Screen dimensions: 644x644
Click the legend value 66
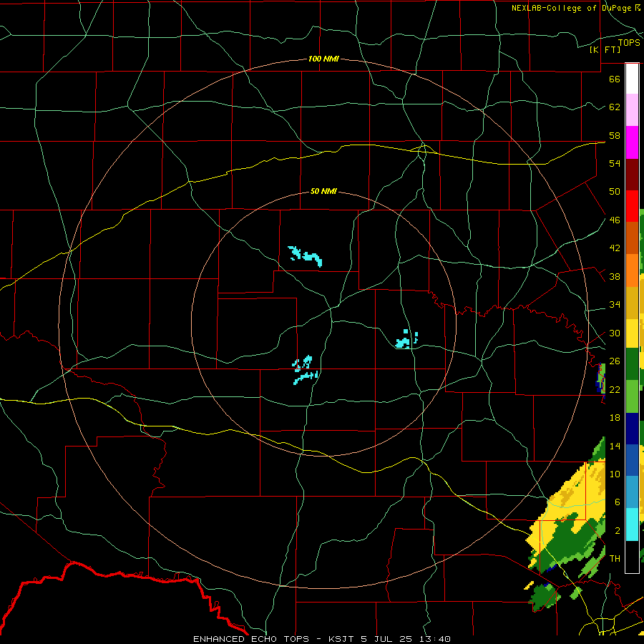[615, 79]
